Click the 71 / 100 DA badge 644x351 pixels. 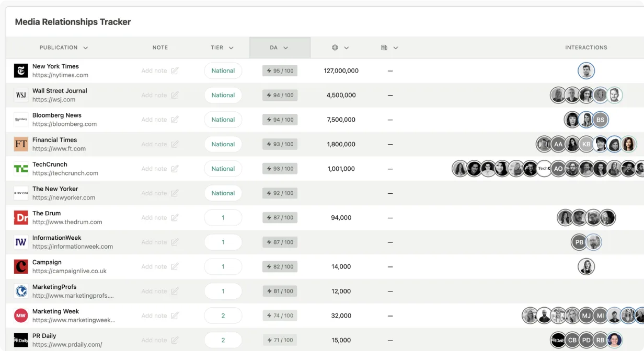tap(280, 340)
